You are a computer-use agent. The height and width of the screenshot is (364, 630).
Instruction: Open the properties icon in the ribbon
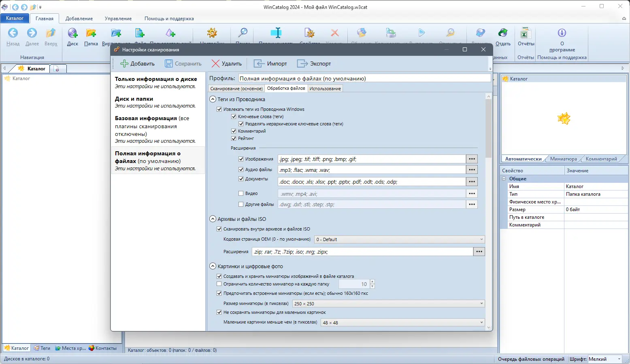(310, 33)
